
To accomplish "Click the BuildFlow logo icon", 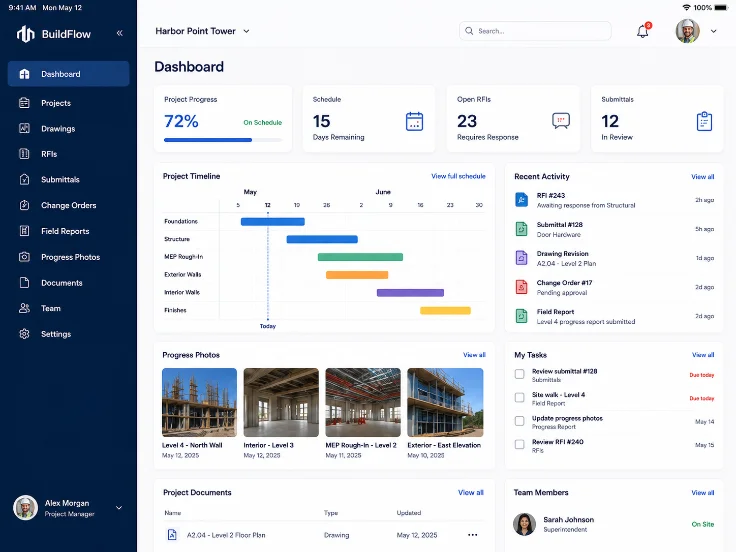I will click(x=25, y=34).
